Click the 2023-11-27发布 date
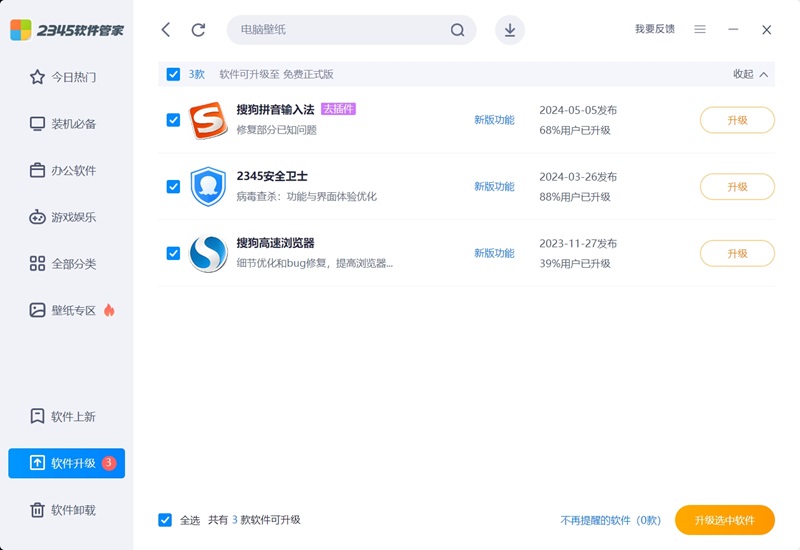 [578, 243]
